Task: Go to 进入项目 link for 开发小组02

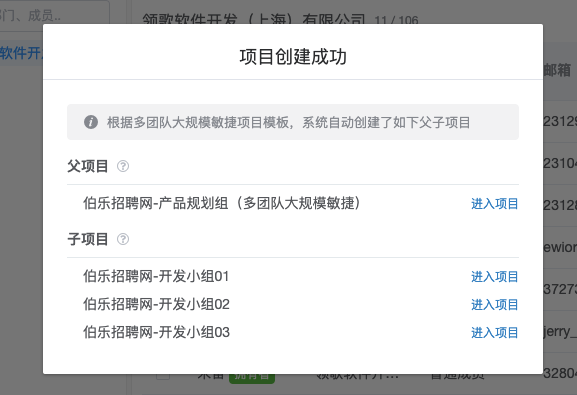Action: pyautogui.click(x=495, y=304)
